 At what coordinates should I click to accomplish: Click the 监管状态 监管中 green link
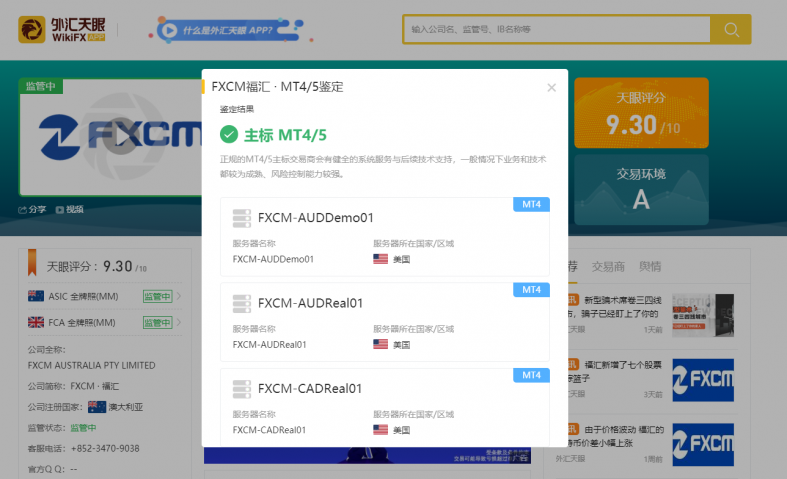(x=83, y=428)
